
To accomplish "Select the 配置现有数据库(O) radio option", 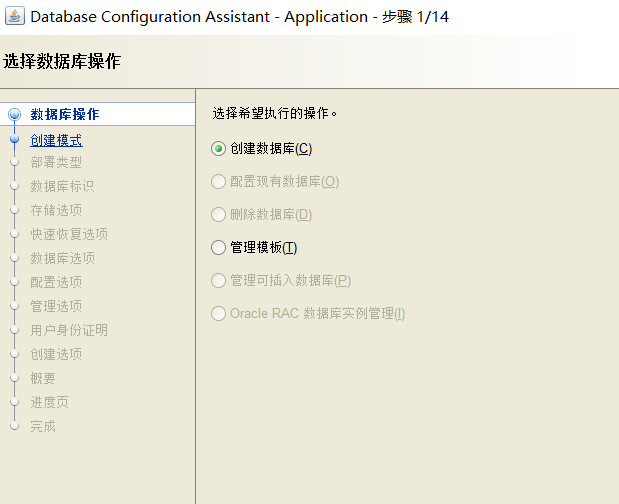I will (218, 182).
